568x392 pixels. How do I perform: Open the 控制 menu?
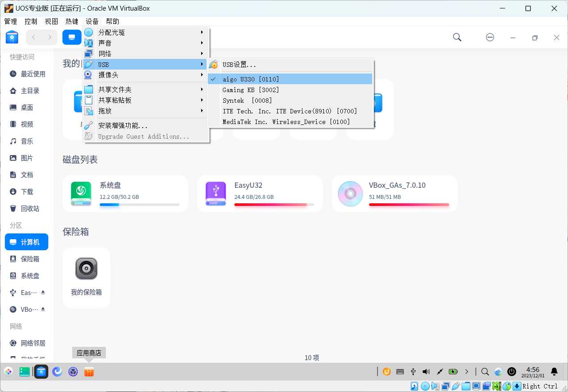click(31, 21)
